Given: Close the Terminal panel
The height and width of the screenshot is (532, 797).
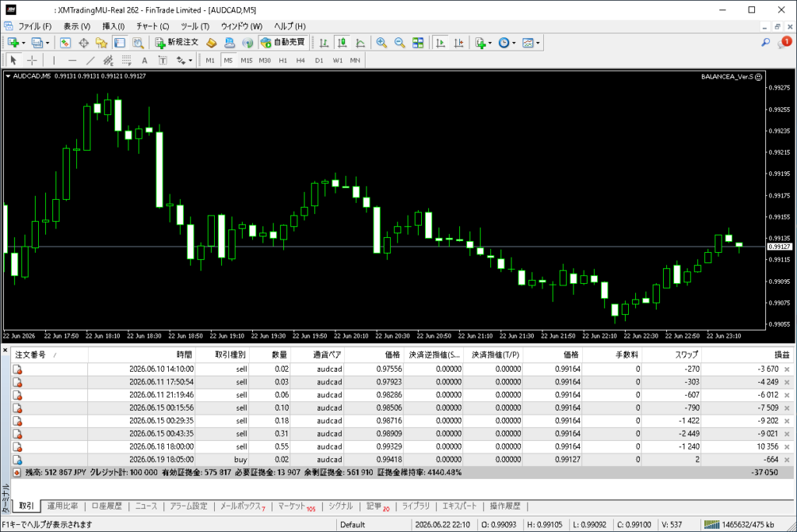Looking at the screenshot, I should pos(5,350).
